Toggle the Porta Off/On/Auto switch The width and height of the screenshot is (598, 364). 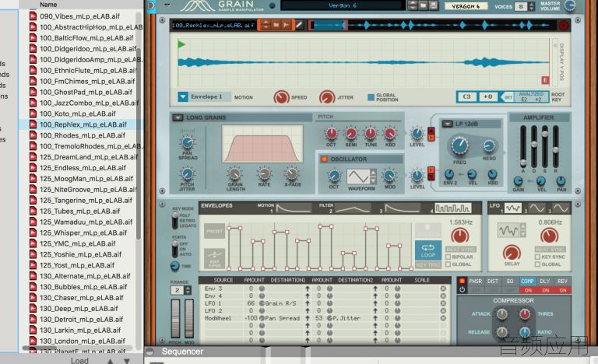pos(175,249)
